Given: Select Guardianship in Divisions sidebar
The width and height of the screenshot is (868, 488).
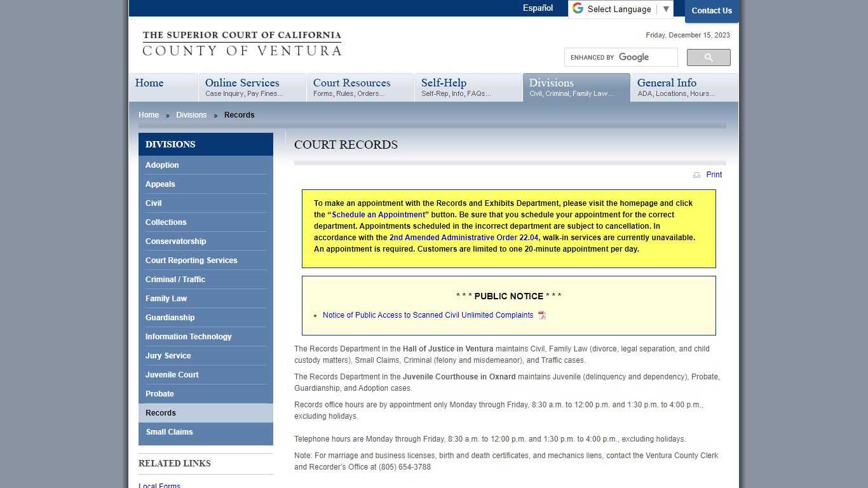Looking at the screenshot, I should point(206,318).
